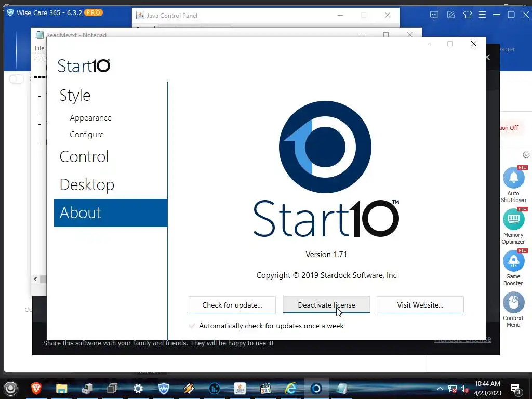The height and width of the screenshot is (399, 532).
Task: Click Notepad horizontal scrollbar left arrow
Action: click(x=35, y=279)
